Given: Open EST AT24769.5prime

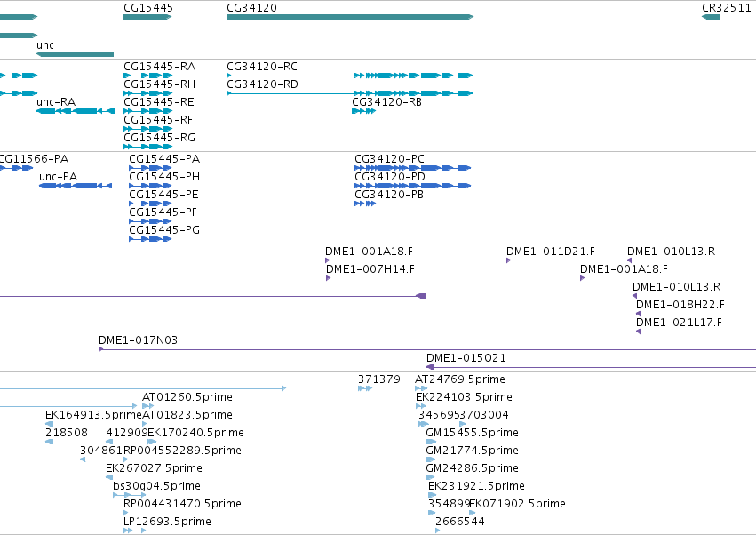Looking at the screenshot, I should click(x=460, y=379).
